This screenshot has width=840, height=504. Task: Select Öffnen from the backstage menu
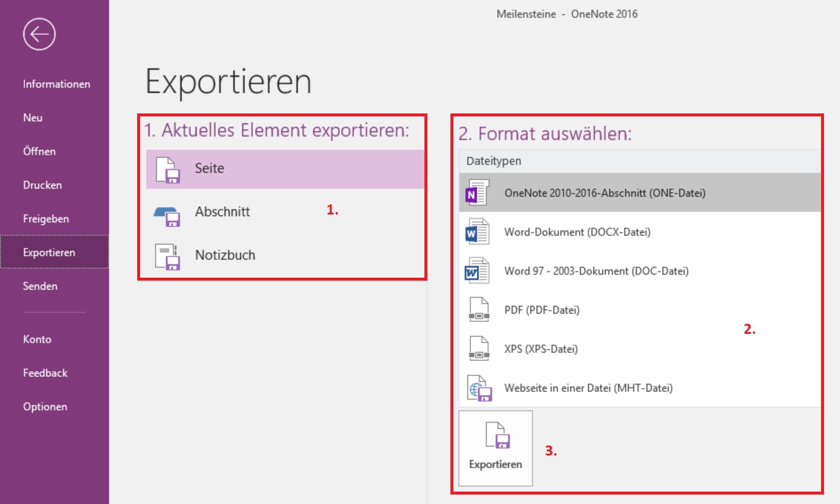point(39,151)
